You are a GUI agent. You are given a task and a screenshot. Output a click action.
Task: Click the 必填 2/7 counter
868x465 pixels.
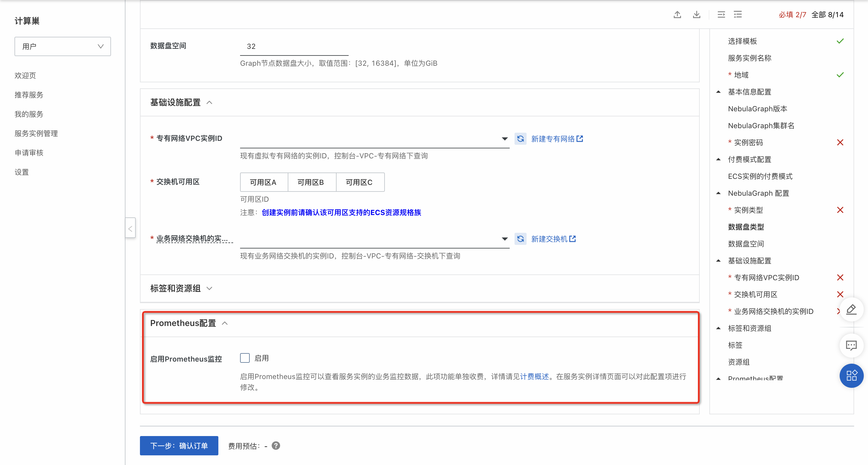tap(792, 14)
